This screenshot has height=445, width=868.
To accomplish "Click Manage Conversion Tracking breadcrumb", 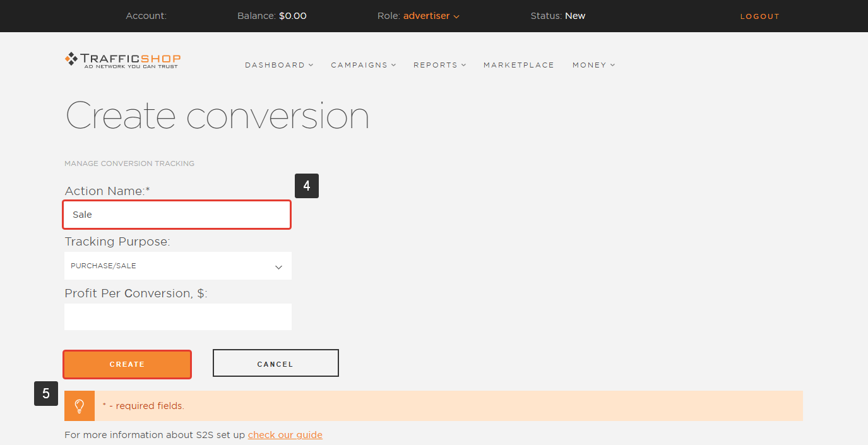I will tap(129, 163).
